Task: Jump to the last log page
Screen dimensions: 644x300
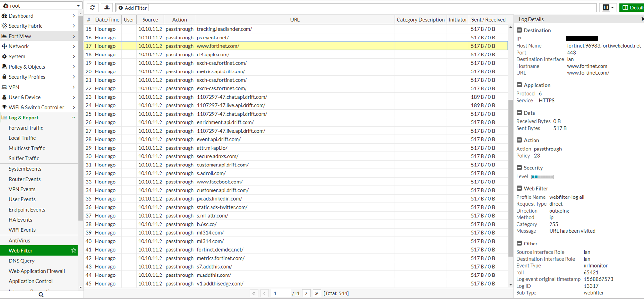Action: click(317, 293)
